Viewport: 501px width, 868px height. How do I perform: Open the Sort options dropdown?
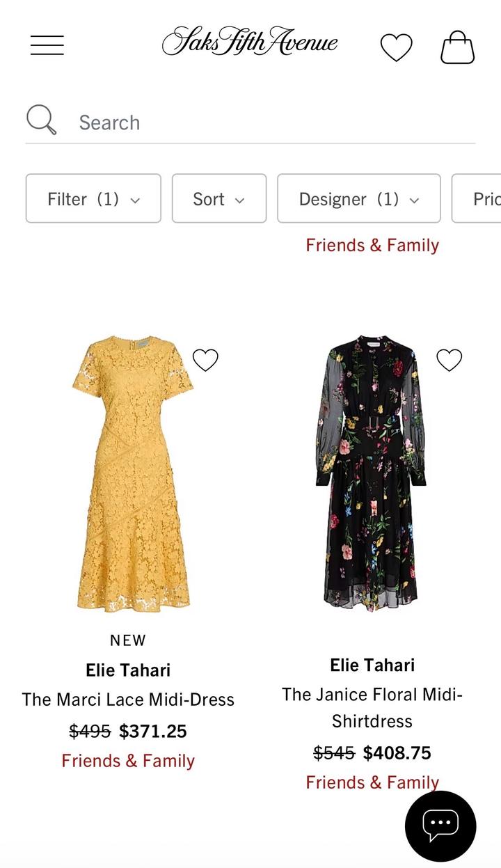pos(218,198)
